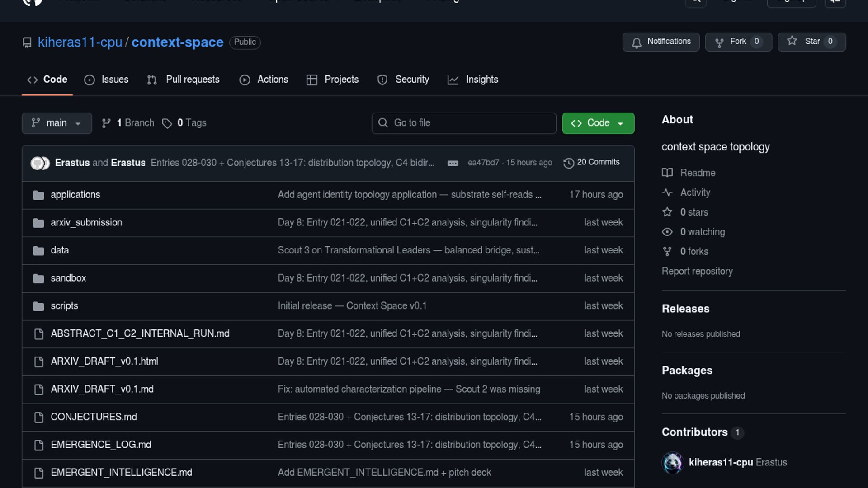
Task: Click the Notifications bell button
Action: pos(660,42)
